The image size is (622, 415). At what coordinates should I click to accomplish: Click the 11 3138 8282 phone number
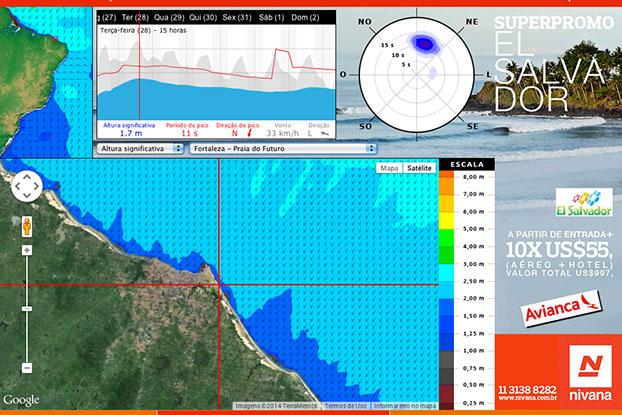pyautogui.click(x=528, y=390)
